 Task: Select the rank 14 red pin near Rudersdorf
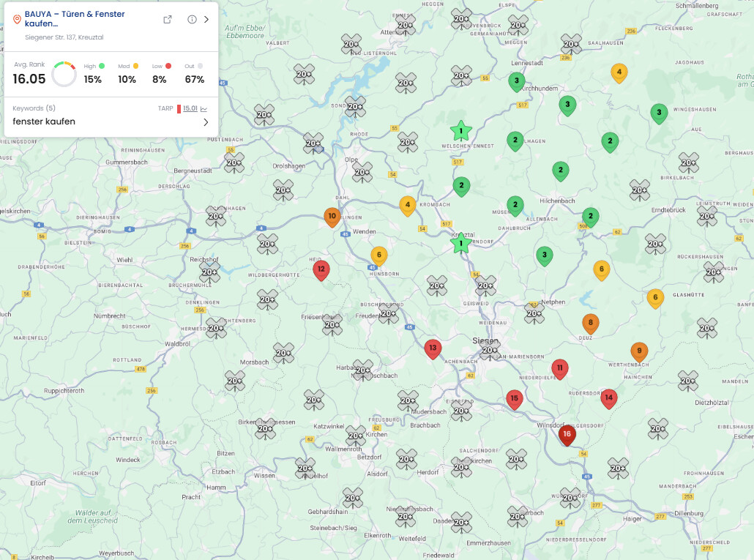click(x=609, y=398)
